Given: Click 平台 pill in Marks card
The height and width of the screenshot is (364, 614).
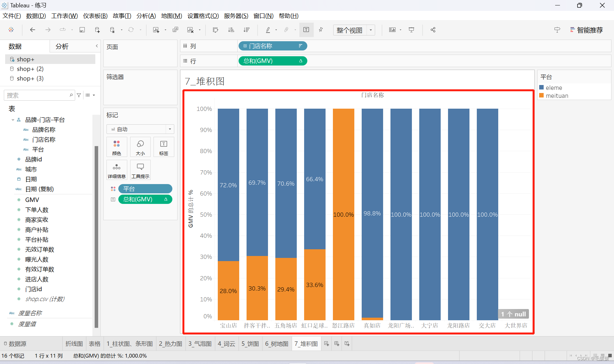Looking at the screenshot, I should pos(145,189).
